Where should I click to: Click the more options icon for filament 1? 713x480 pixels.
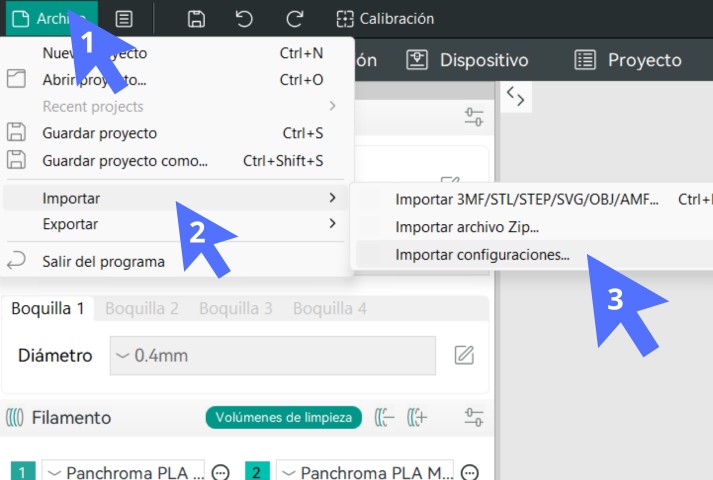click(x=221, y=473)
